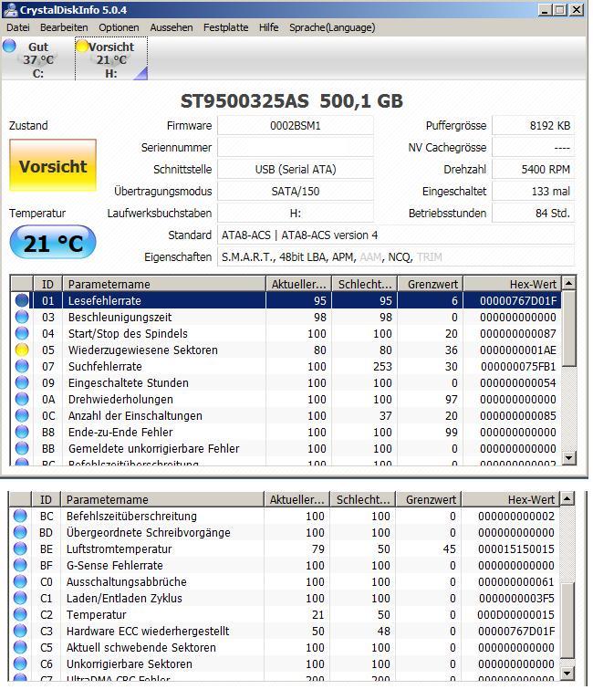Click the blue status icon for Aktuell schwebende Sektoren
The height and width of the screenshot is (700, 593).
pos(20,648)
